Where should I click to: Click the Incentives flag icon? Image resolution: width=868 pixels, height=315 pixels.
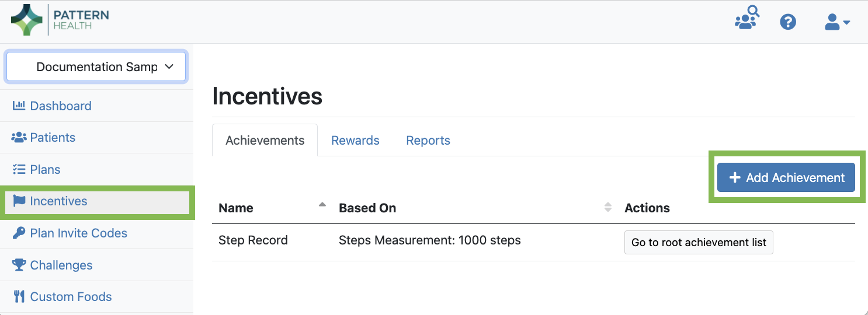[x=19, y=201]
